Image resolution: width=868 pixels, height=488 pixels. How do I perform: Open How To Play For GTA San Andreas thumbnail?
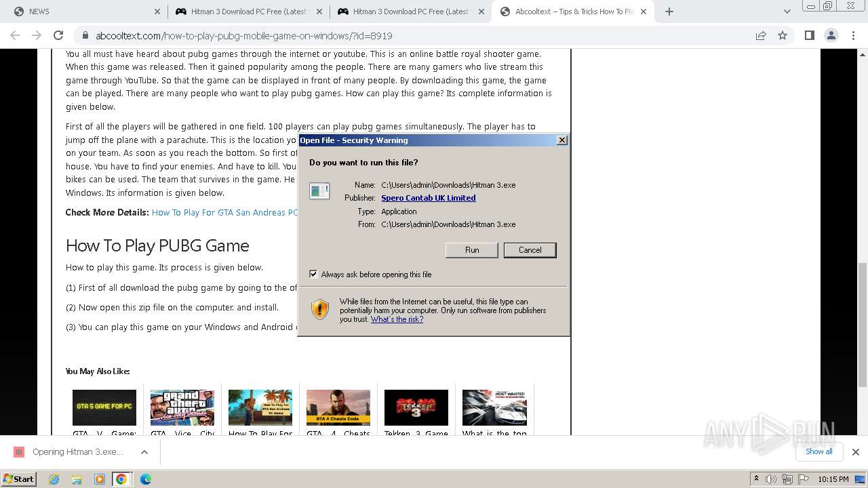click(260, 407)
